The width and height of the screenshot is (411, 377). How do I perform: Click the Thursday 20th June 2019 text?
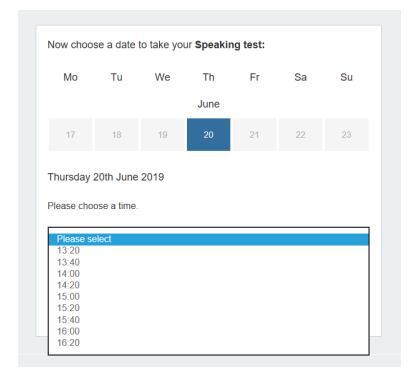(x=106, y=177)
